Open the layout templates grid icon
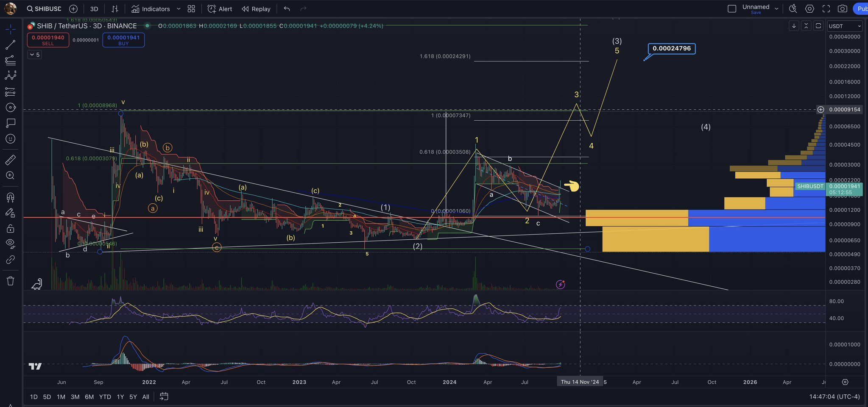The height and width of the screenshot is (407, 868). click(191, 9)
